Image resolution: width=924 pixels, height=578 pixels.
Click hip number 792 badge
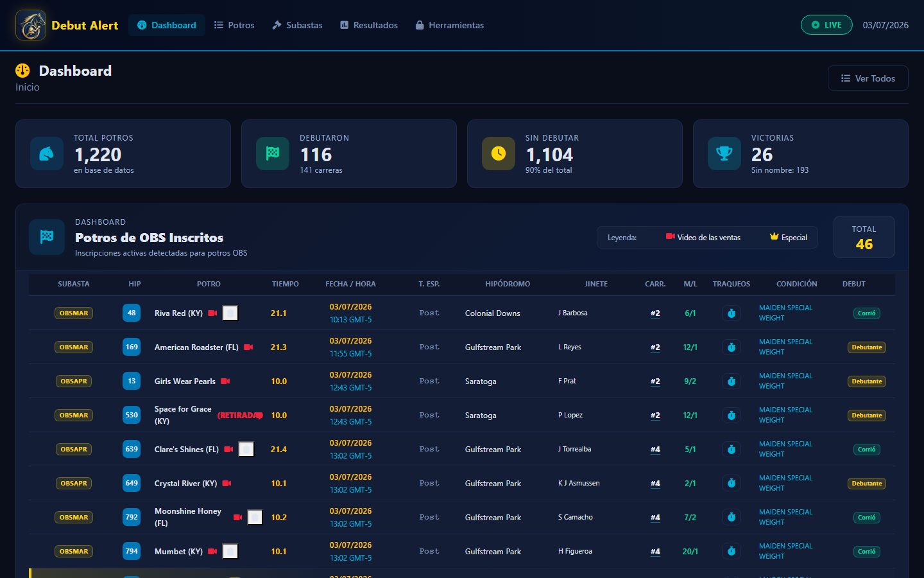point(132,518)
